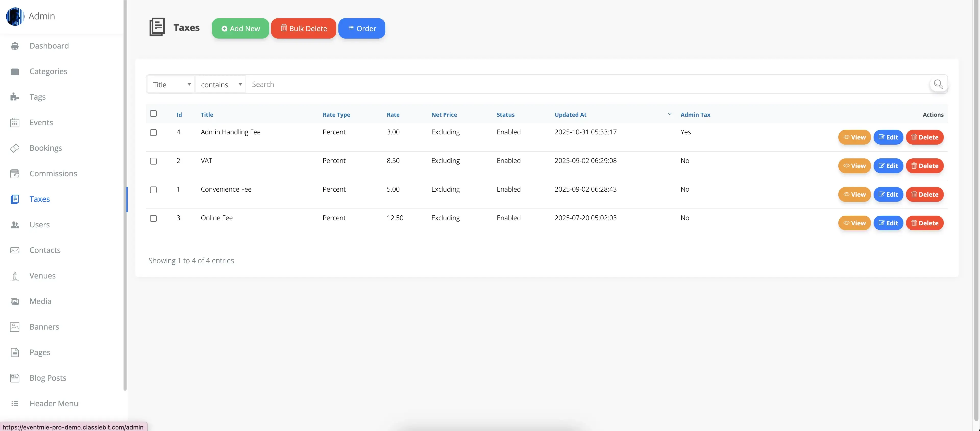
Task: Click the search magnifier icon
Action: point(938,84)
